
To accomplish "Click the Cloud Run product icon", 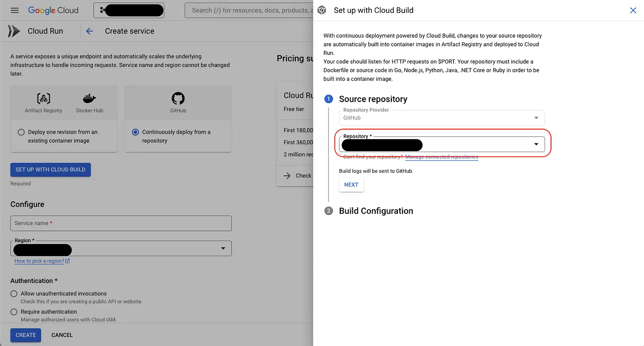I will point(14,31).
